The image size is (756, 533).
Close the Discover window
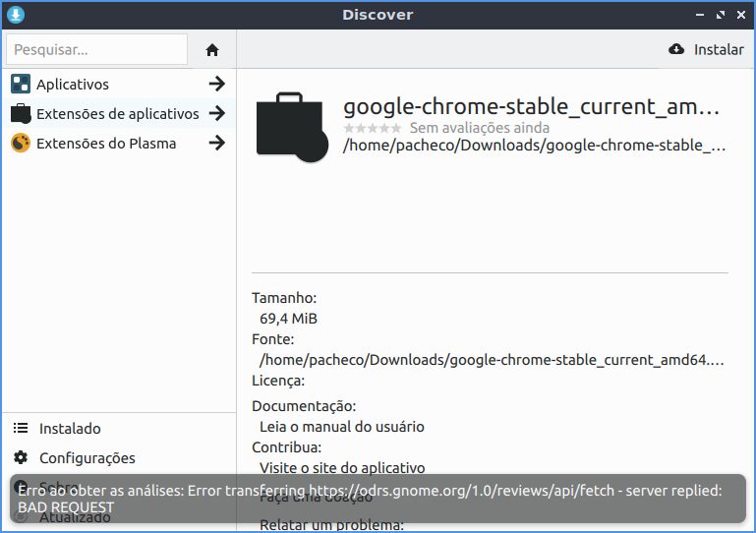741,15
